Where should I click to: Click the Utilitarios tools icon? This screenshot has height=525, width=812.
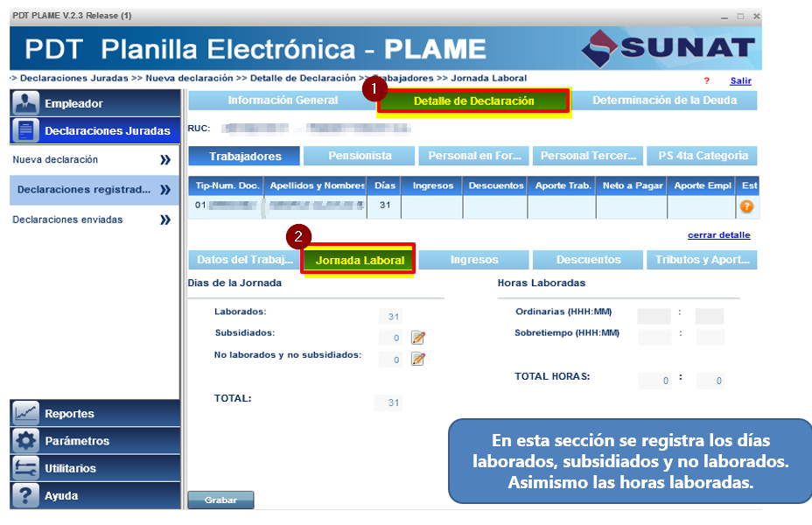tap(26, 468)
